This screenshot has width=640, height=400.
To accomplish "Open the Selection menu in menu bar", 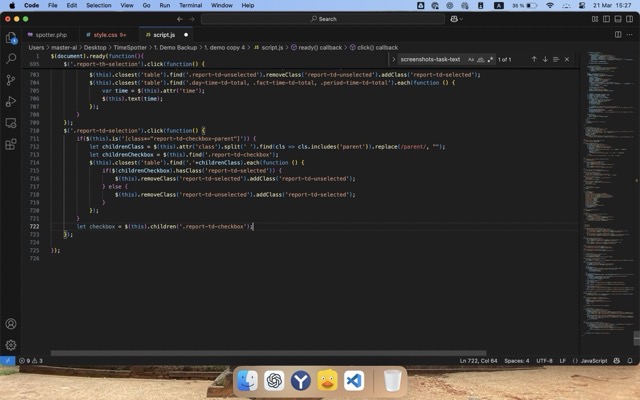I will [99, 5].
